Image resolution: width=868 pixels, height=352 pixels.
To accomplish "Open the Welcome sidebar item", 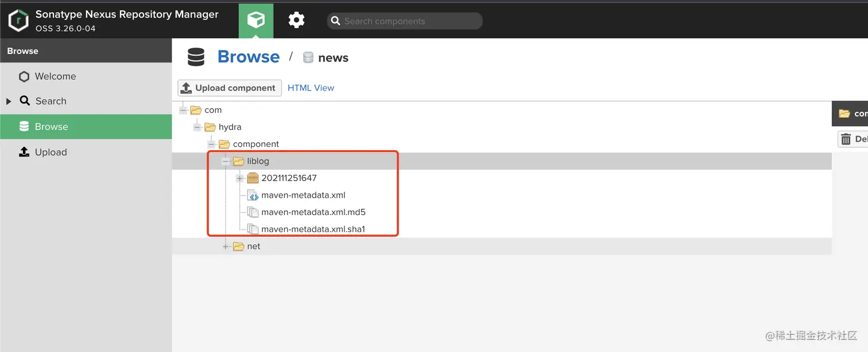I will pos(86,76).
